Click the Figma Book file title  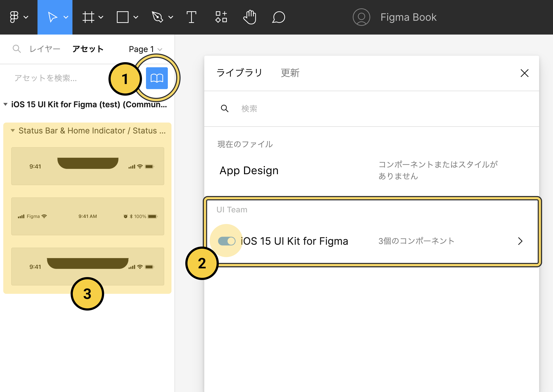click(408, 17)
